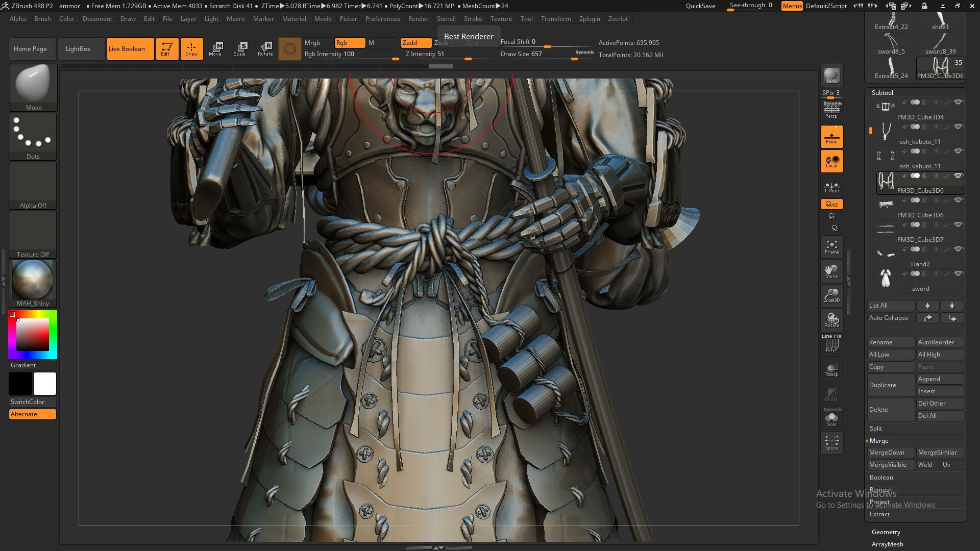Toggle PolyF line fill icon

pyautogui.click(x=831, y=344)
